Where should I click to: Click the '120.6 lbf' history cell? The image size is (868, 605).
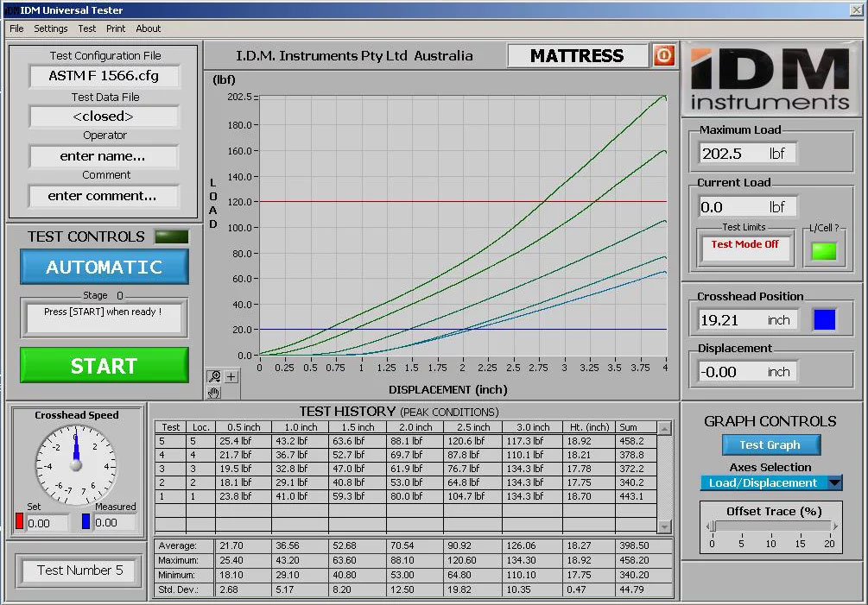pos(472,441)
